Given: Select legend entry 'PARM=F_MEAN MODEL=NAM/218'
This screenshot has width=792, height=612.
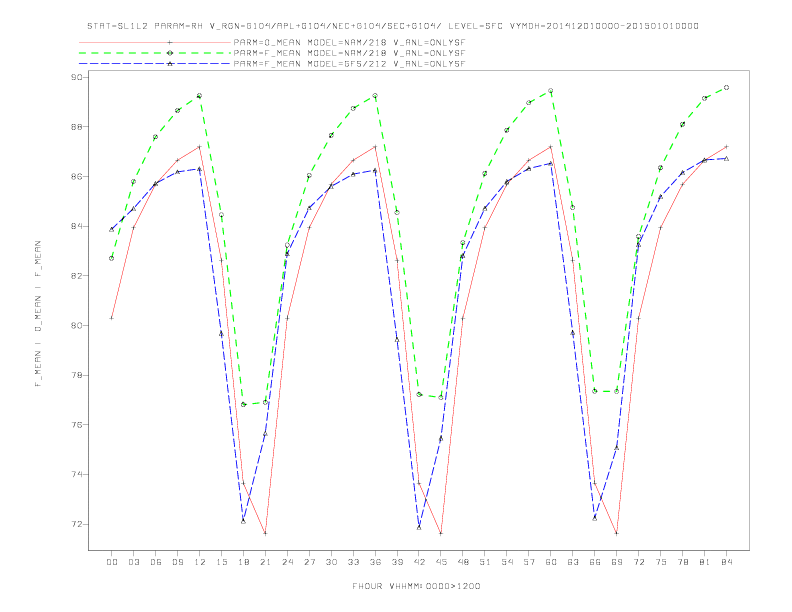Looking at the screenshot, I should coord(349,53).
